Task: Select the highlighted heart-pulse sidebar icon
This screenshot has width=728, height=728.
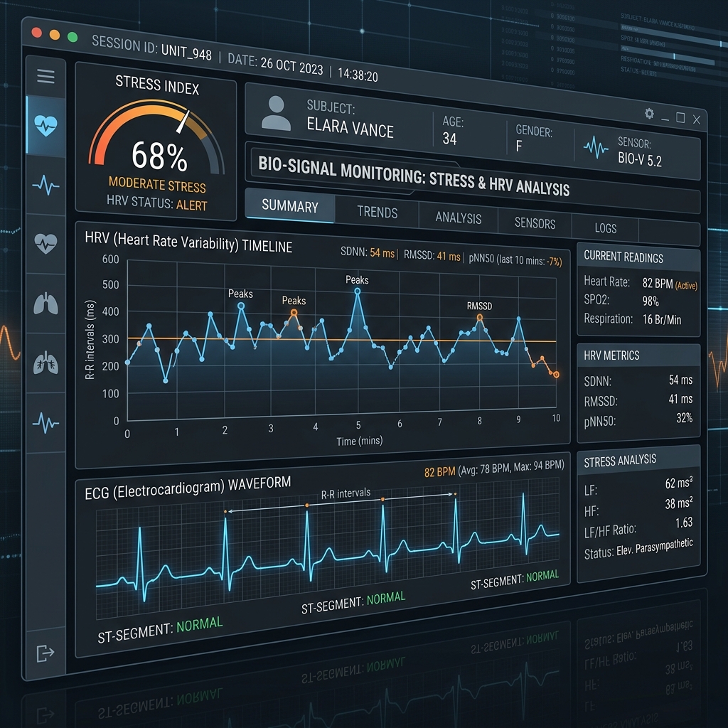Action: click(45, 125)
